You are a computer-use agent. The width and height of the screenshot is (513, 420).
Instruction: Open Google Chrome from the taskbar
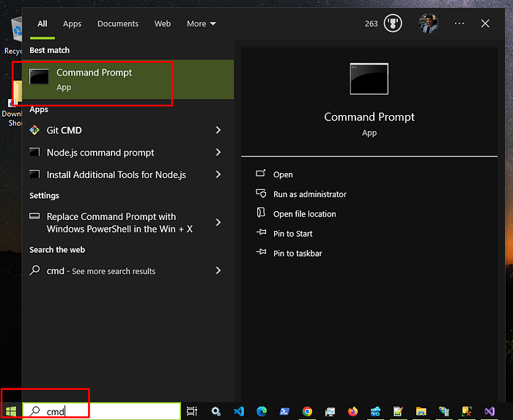[307, 411]
